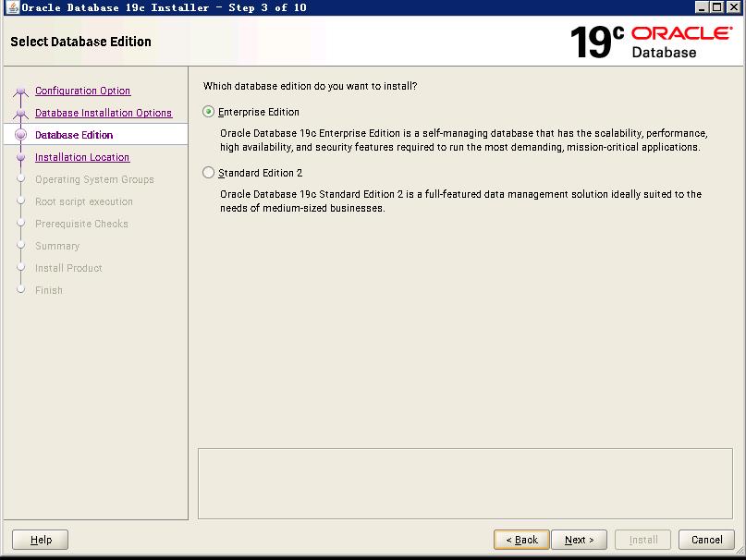The width and height of the screenshot is (746, 560).
Task: Click the 'Select Database Edition' heading
Action: (80, 42)
